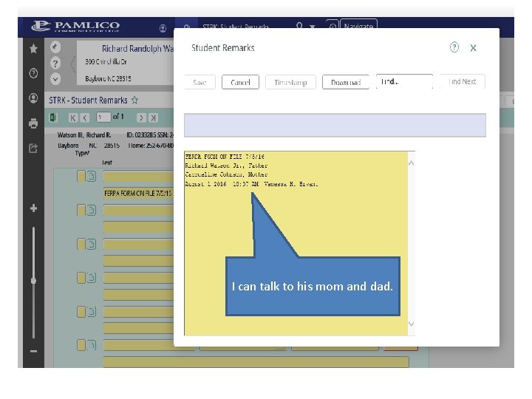This screenshot has height=399, width=532.
Task: Click the Navigate button in top bar
Action: tap(358, 26)
